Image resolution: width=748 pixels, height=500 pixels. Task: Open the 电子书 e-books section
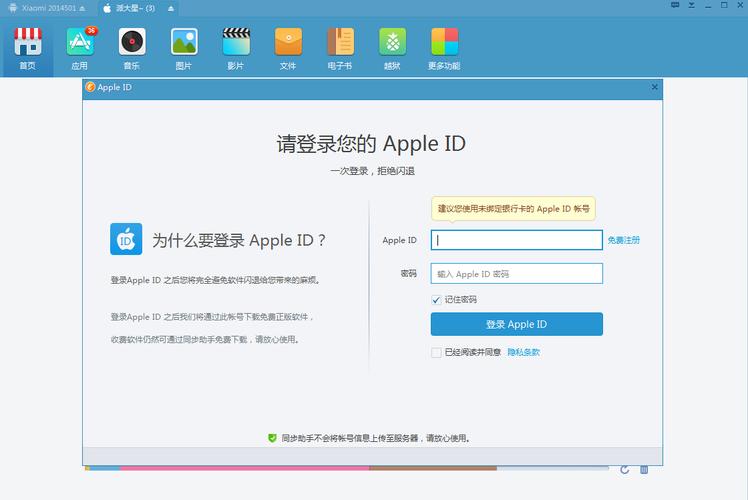340,48
